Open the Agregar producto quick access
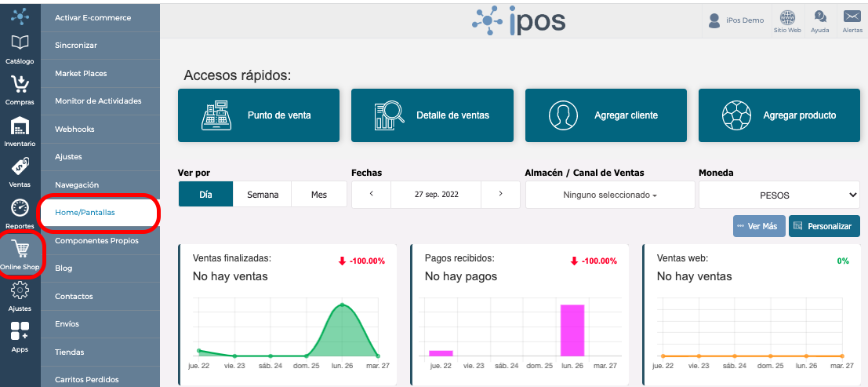868x387 pixels. (779, 115)
